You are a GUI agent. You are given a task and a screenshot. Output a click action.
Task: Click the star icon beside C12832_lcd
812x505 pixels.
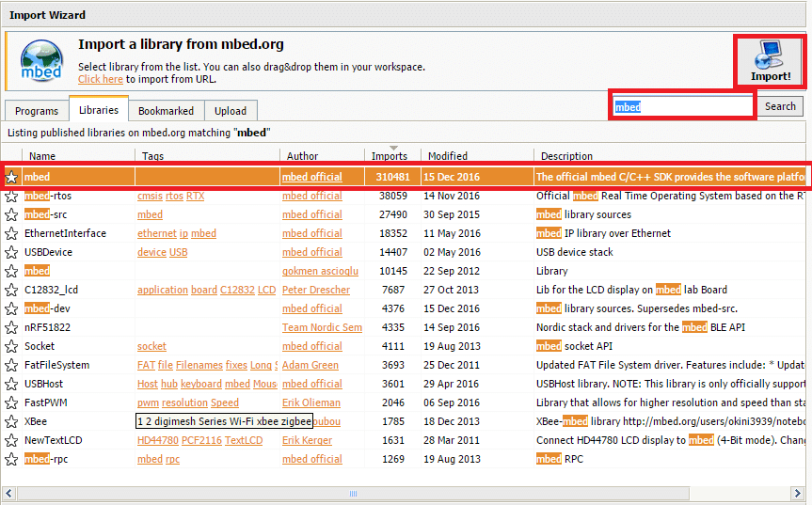pos(11,290)
